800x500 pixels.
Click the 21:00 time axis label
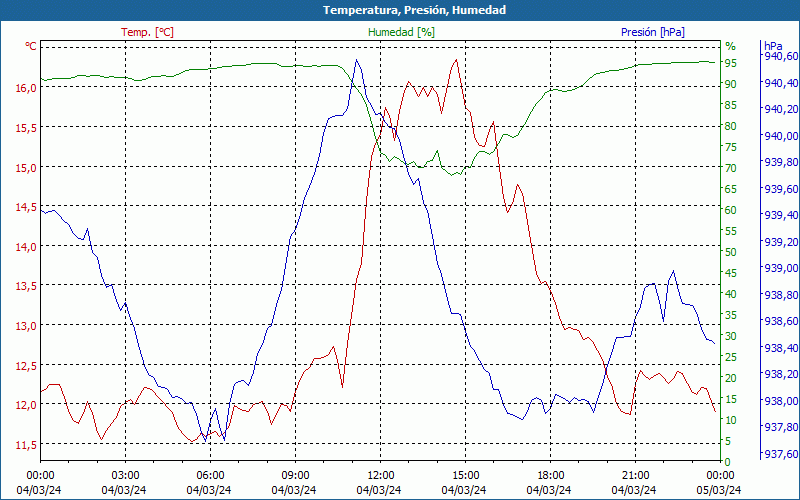tap(635, 476)
